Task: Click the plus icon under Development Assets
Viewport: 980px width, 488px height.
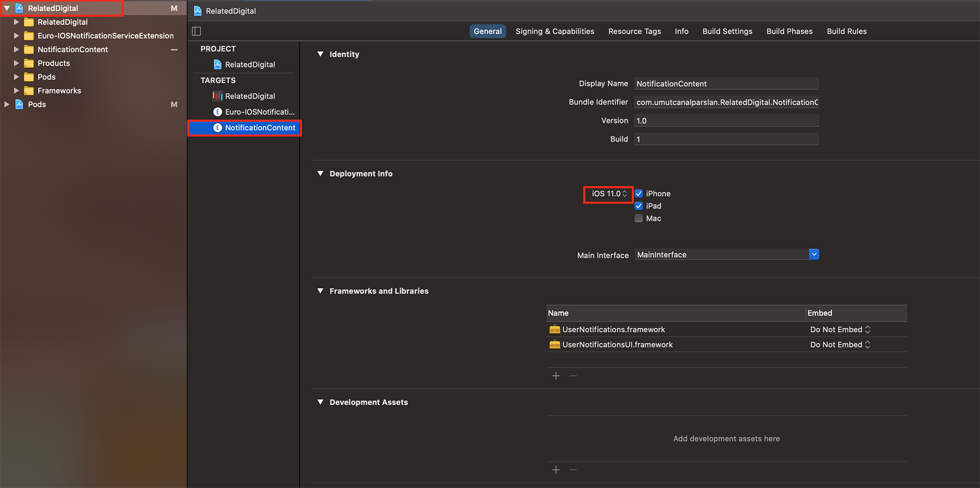Action: [556, 470]
